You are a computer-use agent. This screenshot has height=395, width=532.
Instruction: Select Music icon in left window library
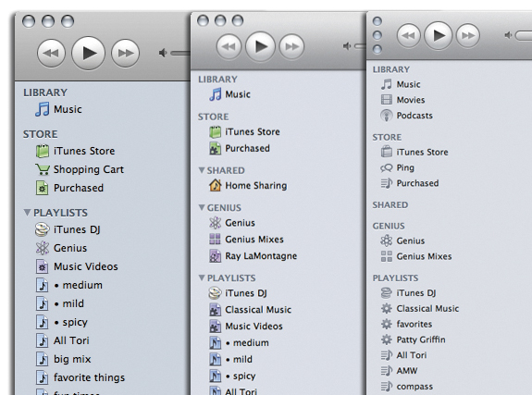click(43, 109)
